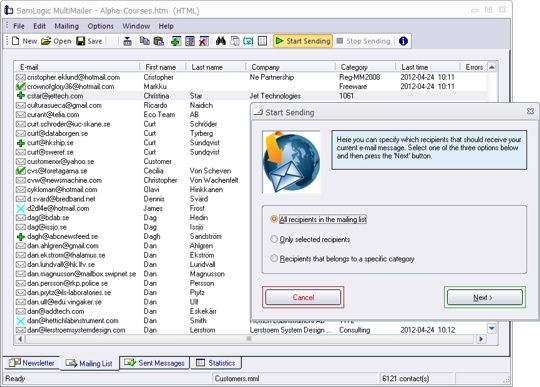The image size is (540, 387).
Task: Switch to the Mailing List tab
Action: [x=90, y=363]
